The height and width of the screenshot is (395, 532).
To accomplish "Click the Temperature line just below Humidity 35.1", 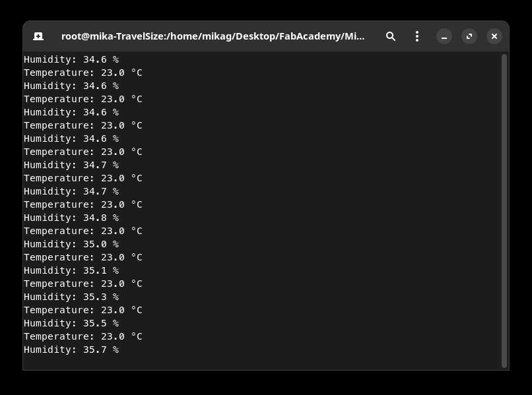I will 83,284.
